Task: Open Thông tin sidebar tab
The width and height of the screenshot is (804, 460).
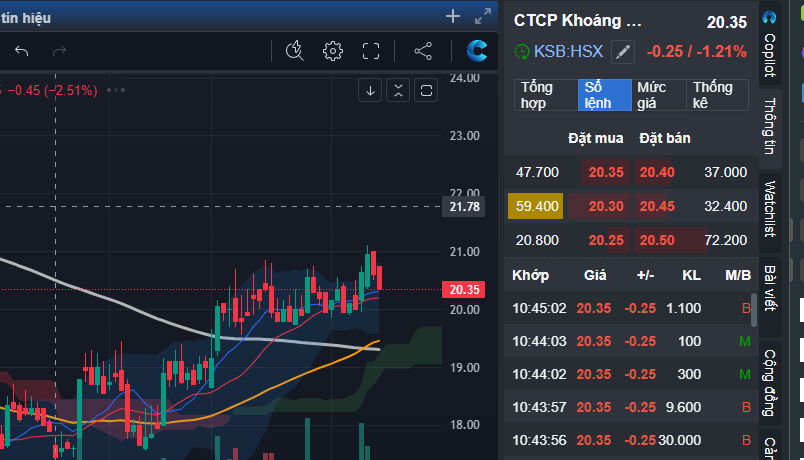Action: [770, 126]
